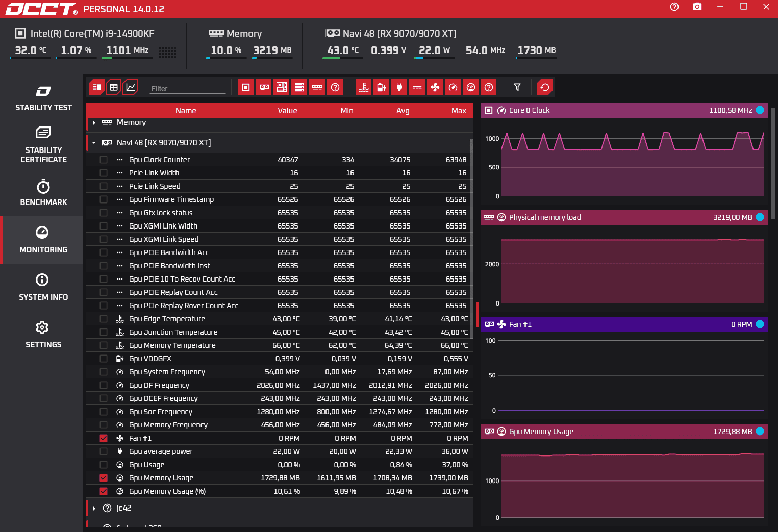Check the Gpu average power row

click(x=104, y=451)
